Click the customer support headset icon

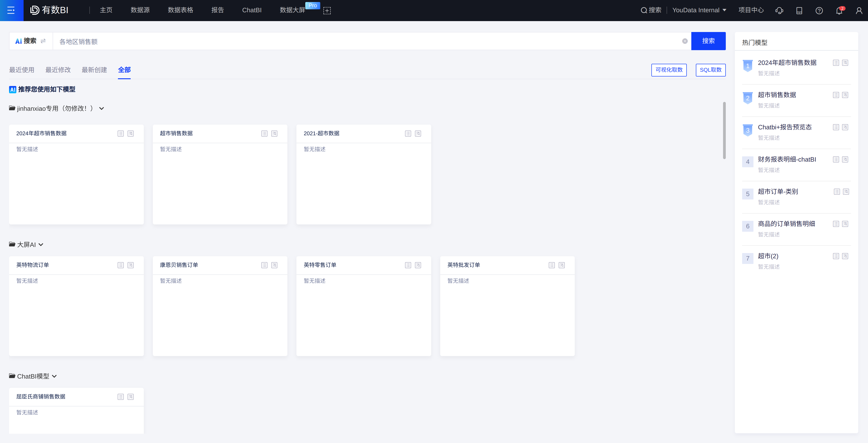click(779, 10)
